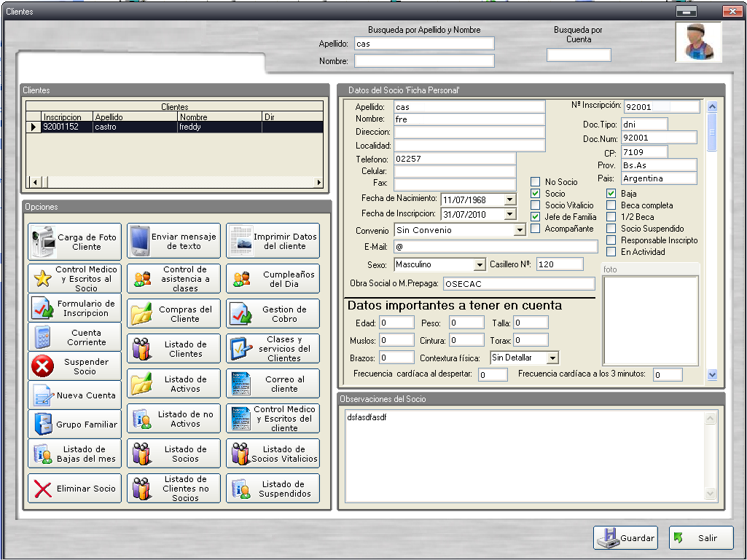This screenshot has height=560, width=747.
Task: Expand Contextura física dropdown
Action: (x=552, y=358)
